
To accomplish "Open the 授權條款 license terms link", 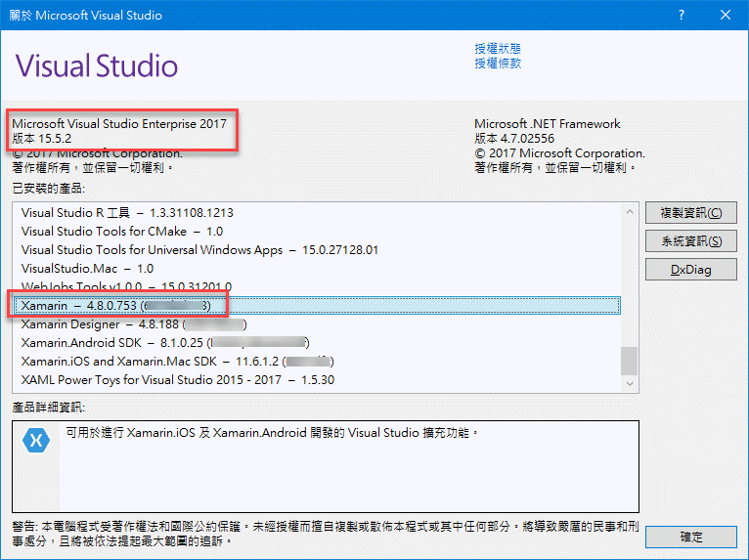I will tap(498, 63).
